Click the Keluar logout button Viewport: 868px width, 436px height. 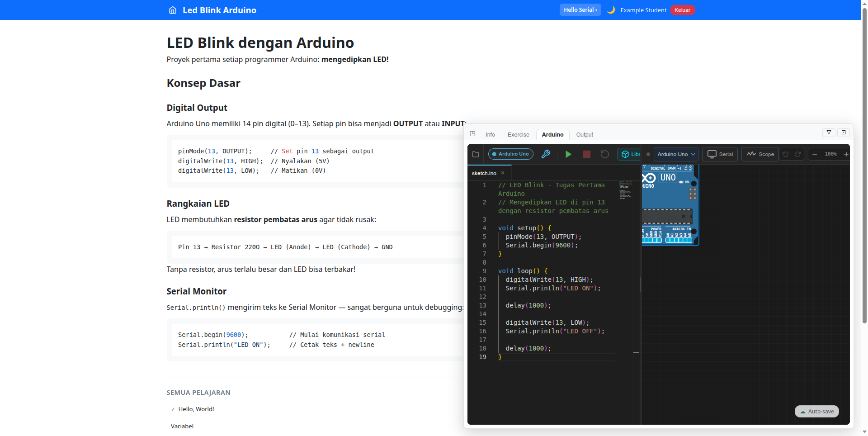[x=682, y=10]
